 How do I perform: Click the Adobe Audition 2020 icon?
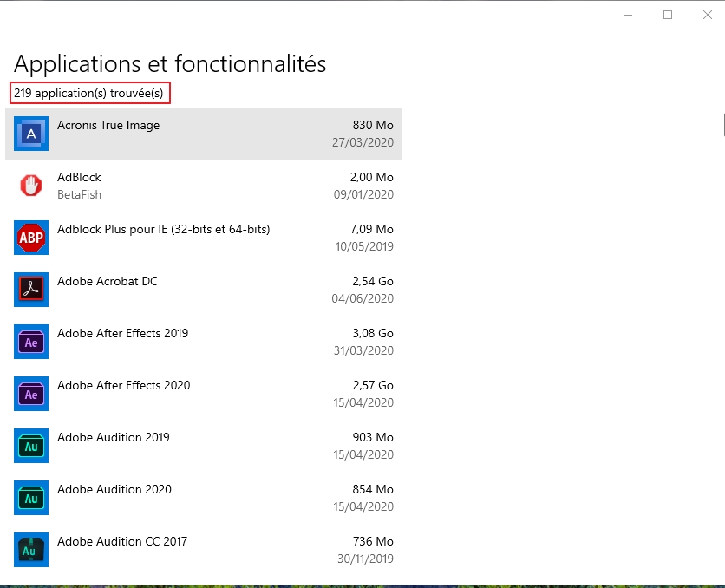tap(31, 498)
